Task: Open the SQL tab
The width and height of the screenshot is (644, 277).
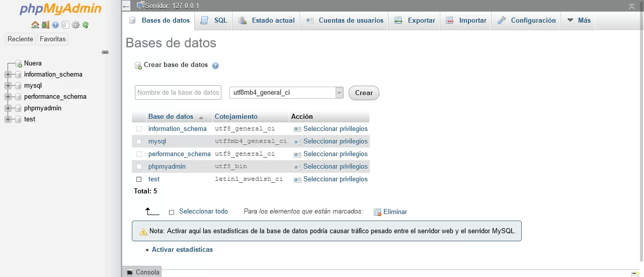Action: point(214,21)
